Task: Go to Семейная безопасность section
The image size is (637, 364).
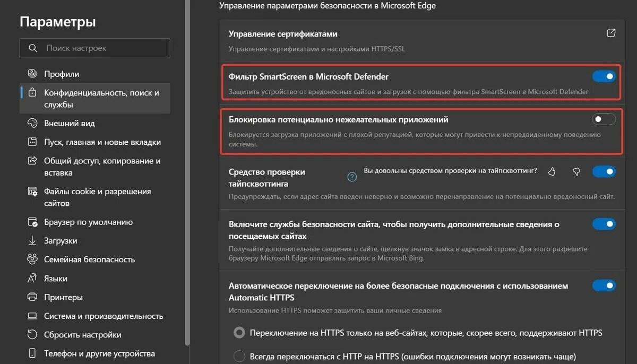Action: tap(89, 259)
